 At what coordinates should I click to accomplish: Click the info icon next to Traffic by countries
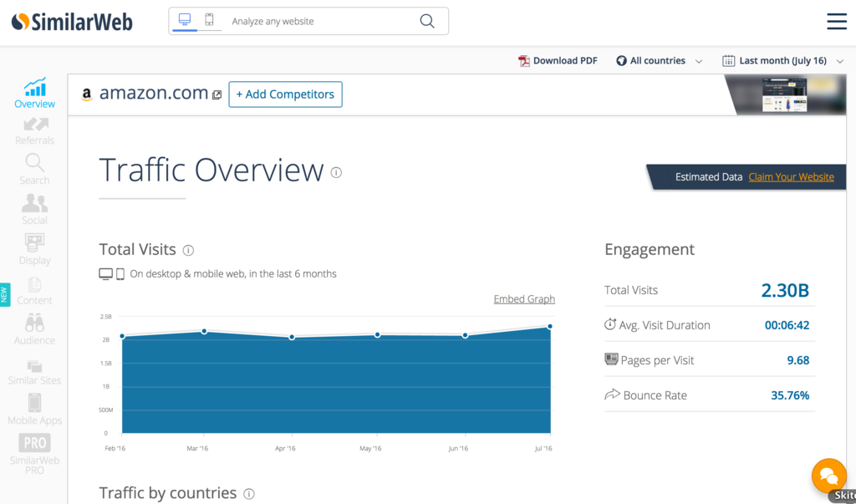[249, 494]
